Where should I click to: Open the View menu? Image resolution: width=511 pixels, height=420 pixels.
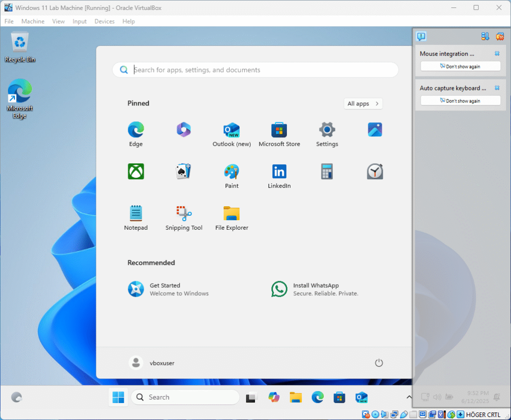click(x=58, y=21)
